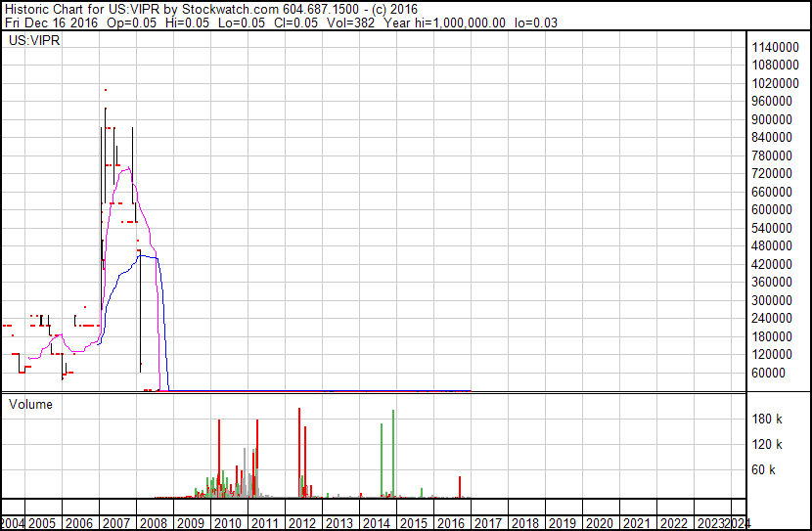The height and width of the screenshot is (531, 812).
Task: Click the 60 k volume axis label
Action: [763, 469]
